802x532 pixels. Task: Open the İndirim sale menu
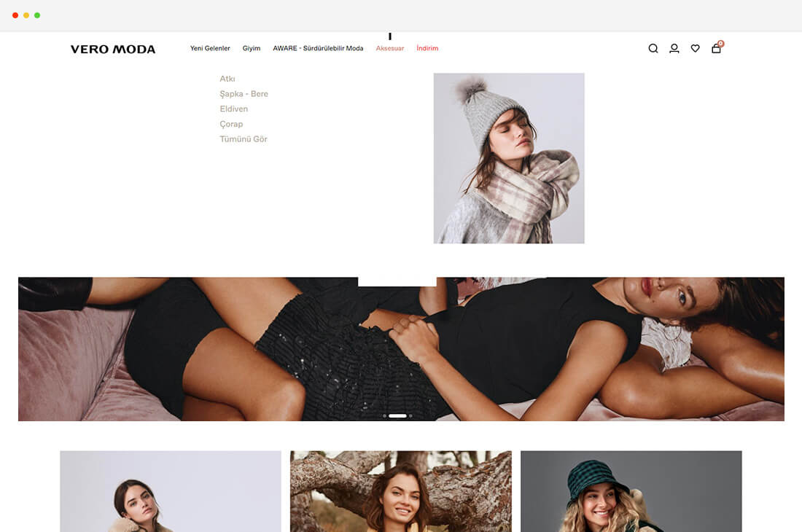coord(427,48)
